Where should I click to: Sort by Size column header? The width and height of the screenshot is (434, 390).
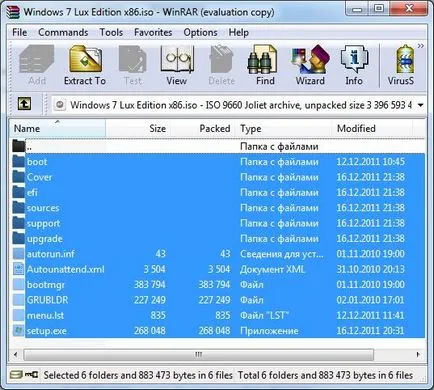click(138, 128)
